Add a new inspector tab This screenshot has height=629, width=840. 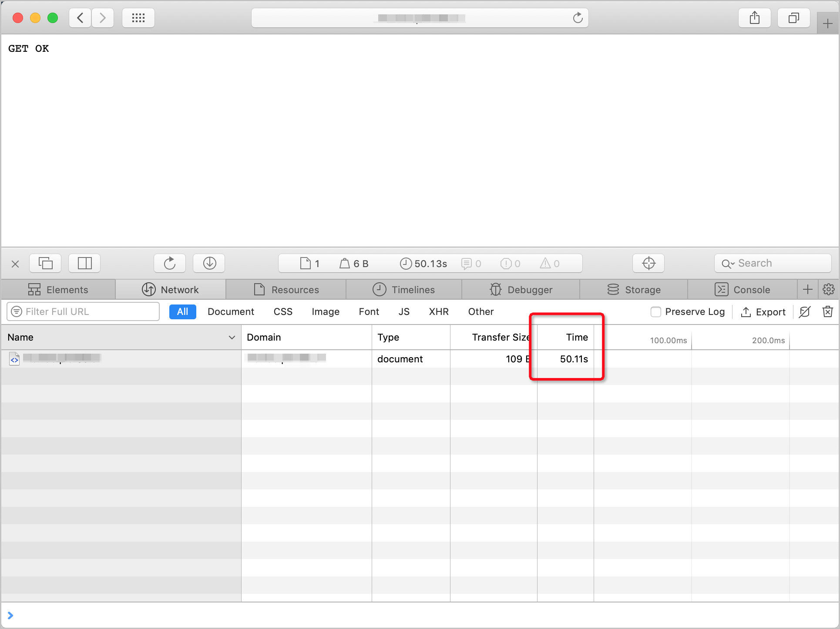click(807, 289)
